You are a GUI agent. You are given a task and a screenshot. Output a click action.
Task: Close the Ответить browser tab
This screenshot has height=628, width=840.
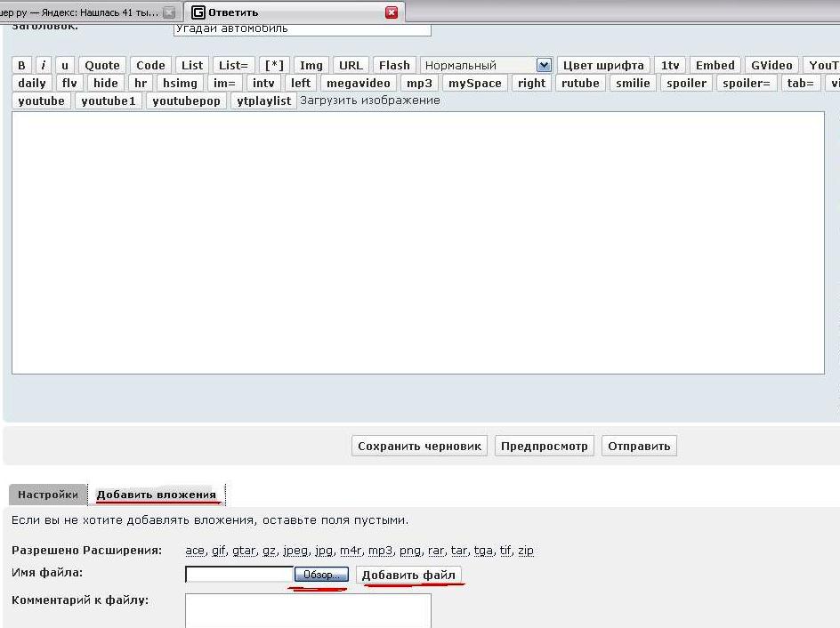pyautogui.click(x=392, y=12)
